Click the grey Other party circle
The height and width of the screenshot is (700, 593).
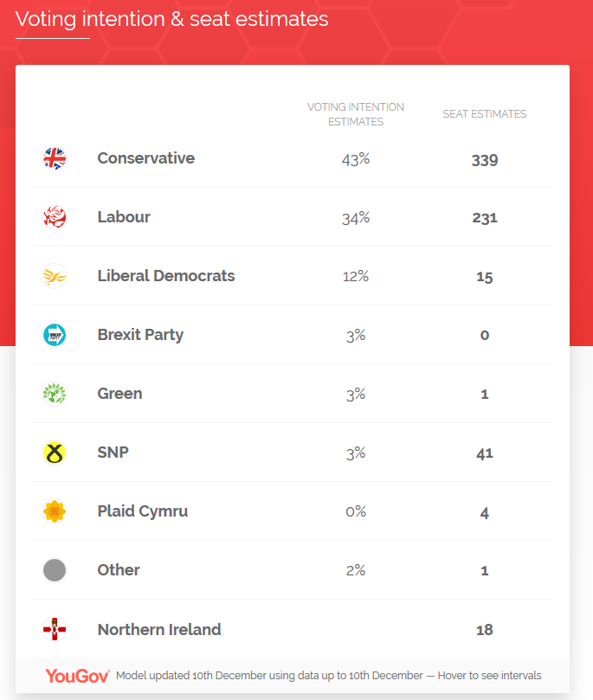(x=55, y=570)
